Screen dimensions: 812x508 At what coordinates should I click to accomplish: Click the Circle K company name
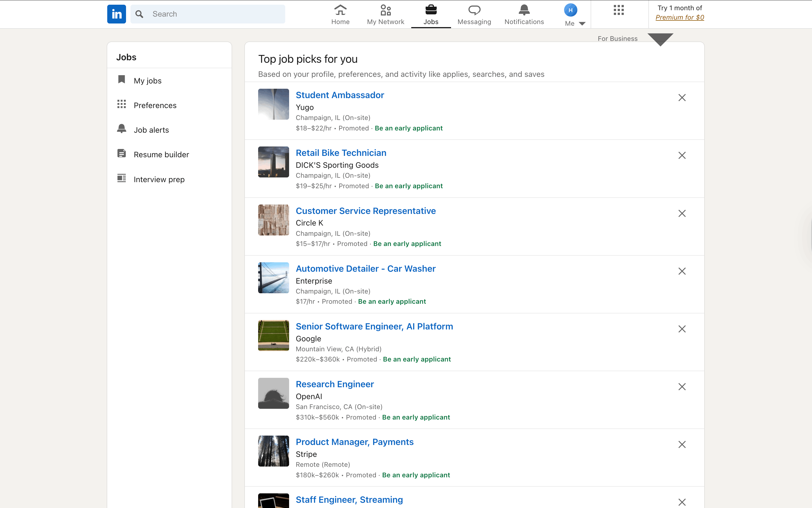coord(309,223)
